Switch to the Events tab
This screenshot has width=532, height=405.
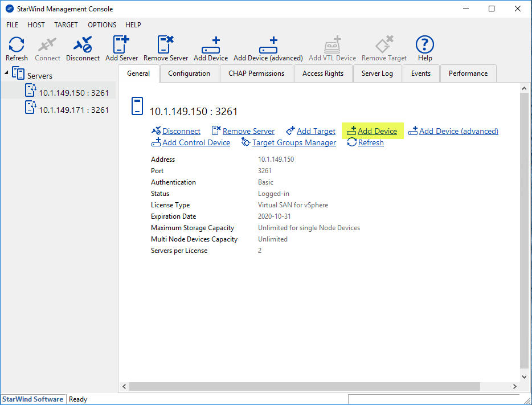pos(421,73)
